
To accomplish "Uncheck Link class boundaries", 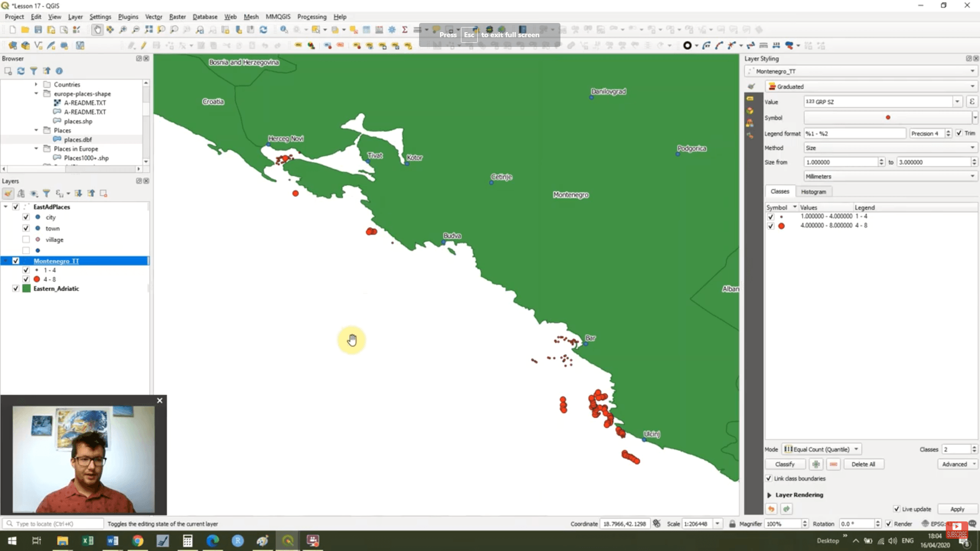I will [769, 479].
